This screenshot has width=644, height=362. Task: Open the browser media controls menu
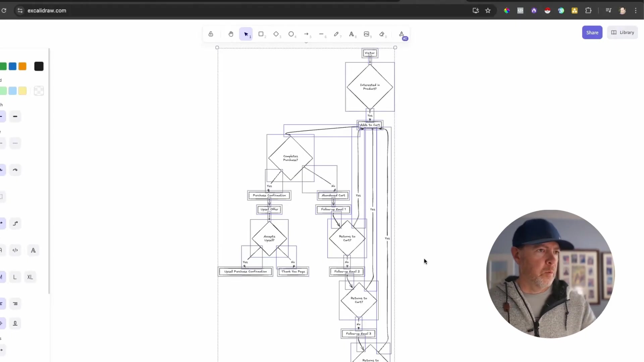pos(608,10)
